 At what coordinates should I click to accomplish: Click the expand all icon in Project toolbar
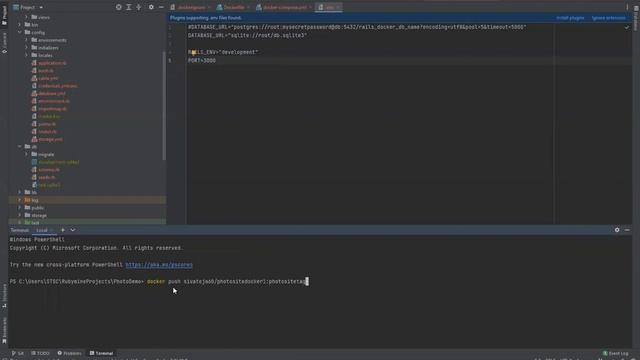(x=129, y=7)
